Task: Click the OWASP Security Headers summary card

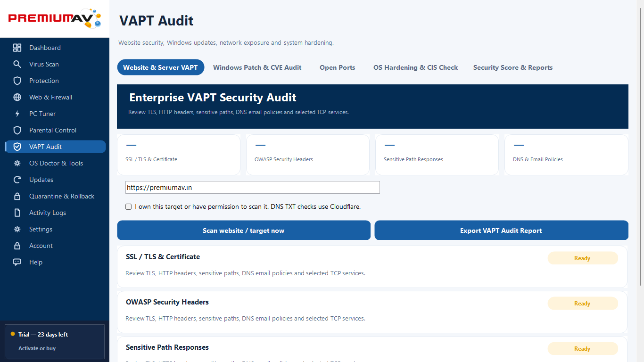Action: [308, 155]
